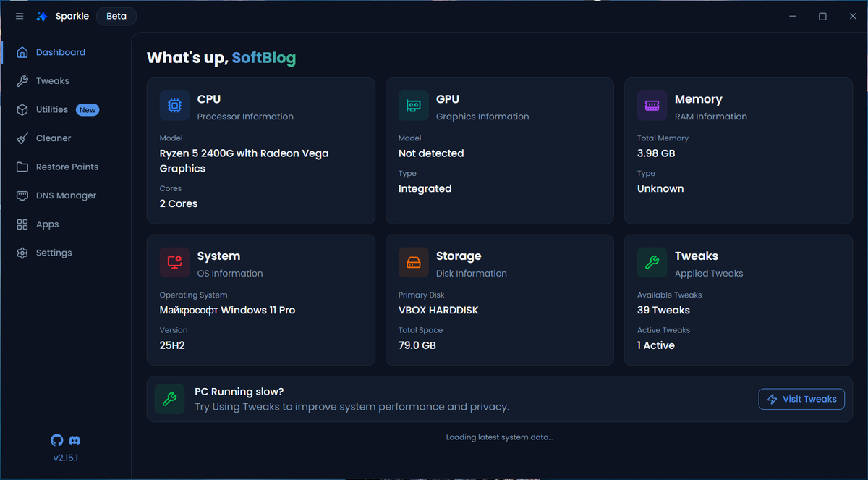Click the wrench icon beside PC Running slow
Viewport: 868px width, 480px height.
169,399
